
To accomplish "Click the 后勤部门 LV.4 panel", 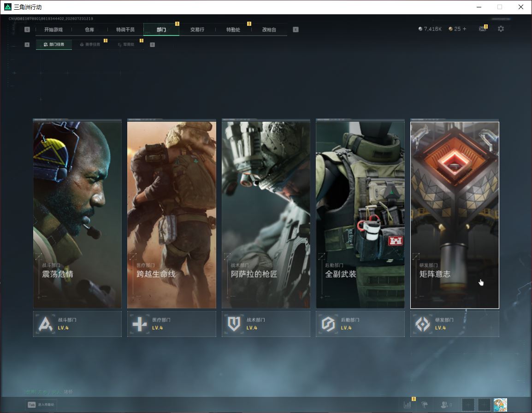I will coord(361,324).
